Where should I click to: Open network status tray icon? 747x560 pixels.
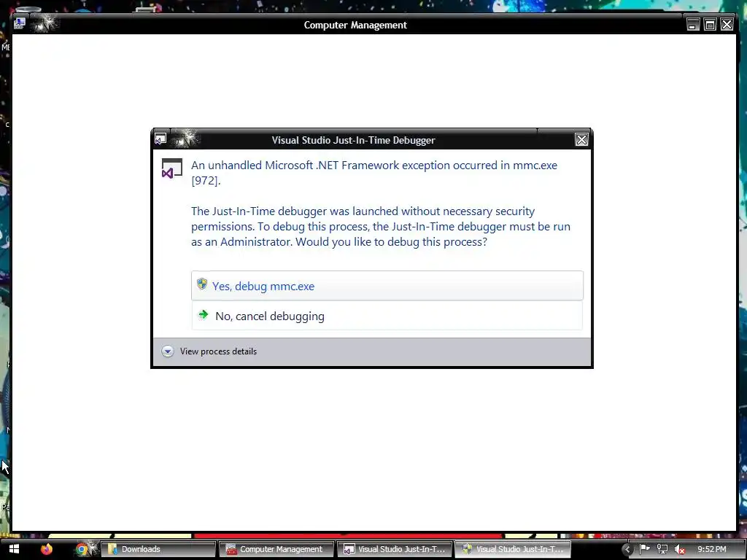[x=662, y=549]
